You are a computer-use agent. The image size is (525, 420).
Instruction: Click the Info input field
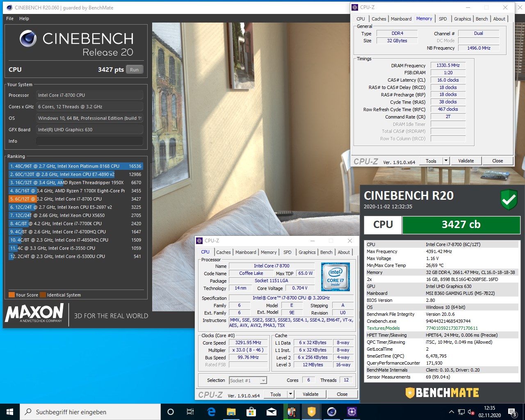(x=89, y=141)
